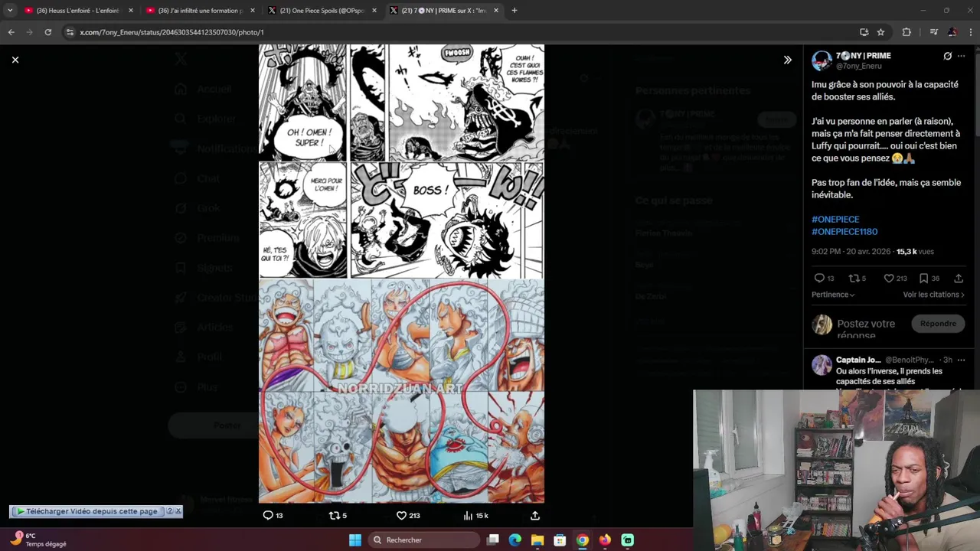Expand the Pertinence sort dropdown
The image size is (980, 551).
833,295
